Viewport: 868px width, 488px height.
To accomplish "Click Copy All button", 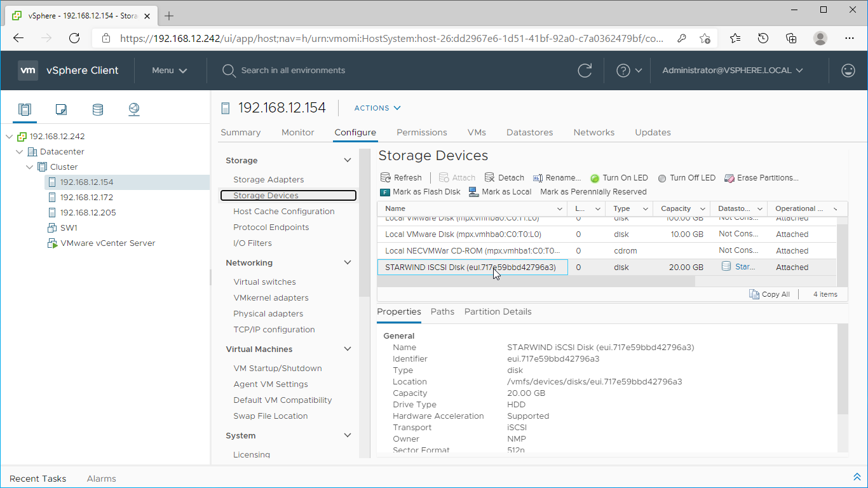I will pos(770,294).
